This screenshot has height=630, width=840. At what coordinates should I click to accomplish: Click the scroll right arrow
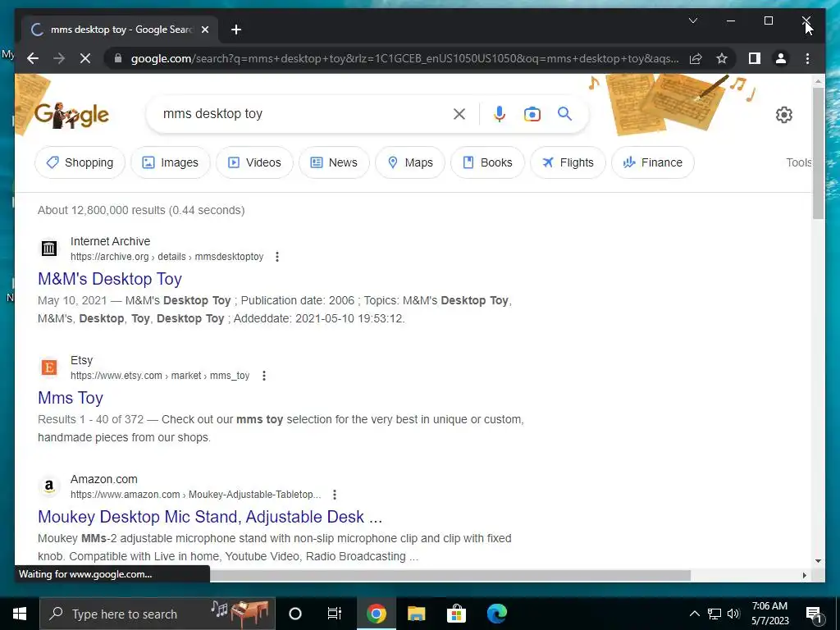[804, 575]
